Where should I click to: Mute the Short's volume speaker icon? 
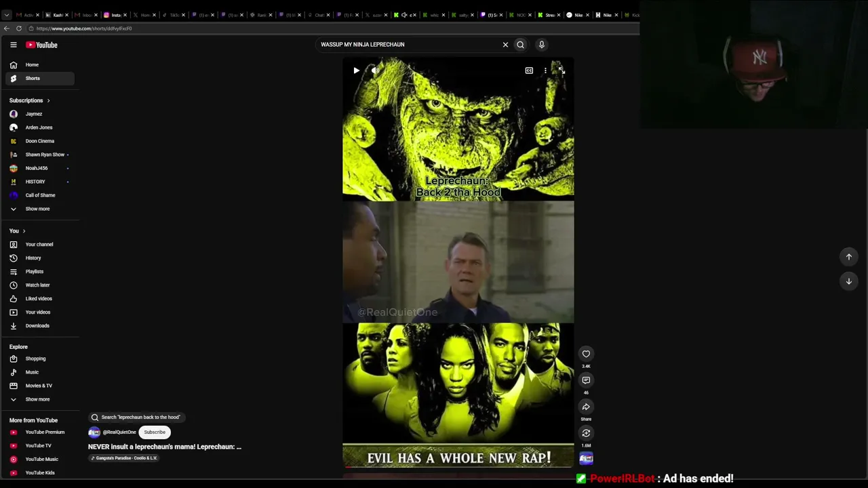[374, 70]
